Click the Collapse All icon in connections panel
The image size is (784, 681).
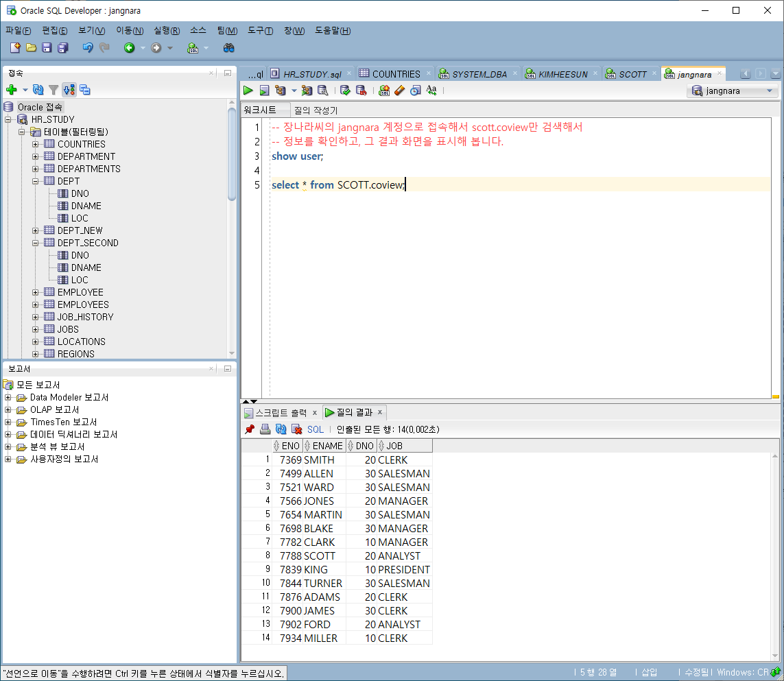[x=85, y=90]
